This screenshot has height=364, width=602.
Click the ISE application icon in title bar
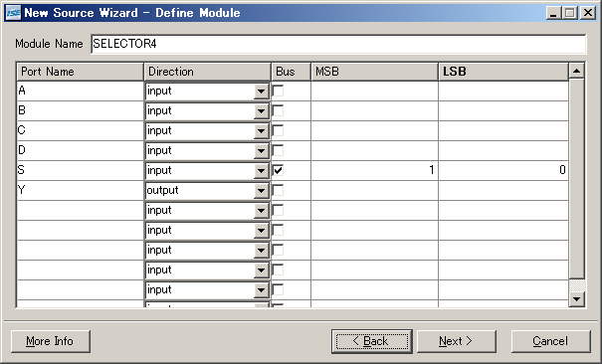click(x=14, y=13)
